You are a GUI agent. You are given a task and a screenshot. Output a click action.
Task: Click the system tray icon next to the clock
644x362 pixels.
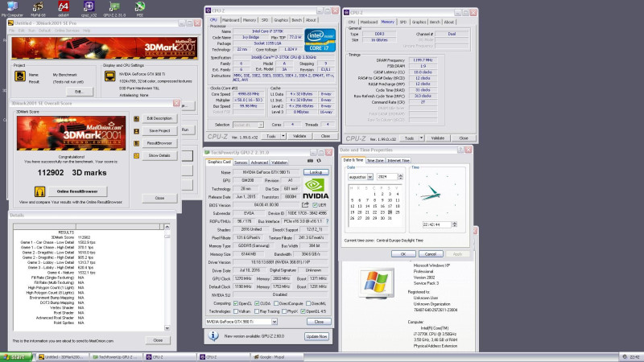click(625, 357)
